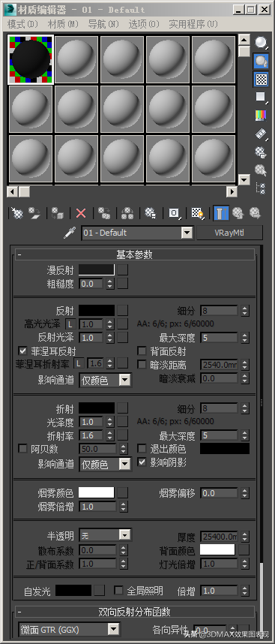Click the map button next to 漫反射

coord(123,270)
